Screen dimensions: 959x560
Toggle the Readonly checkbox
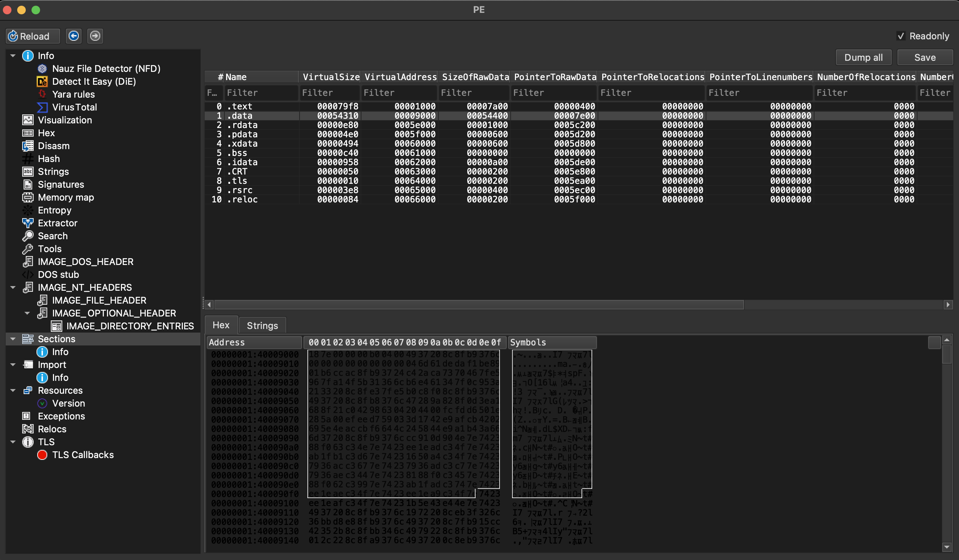click(x=901, y=36)
